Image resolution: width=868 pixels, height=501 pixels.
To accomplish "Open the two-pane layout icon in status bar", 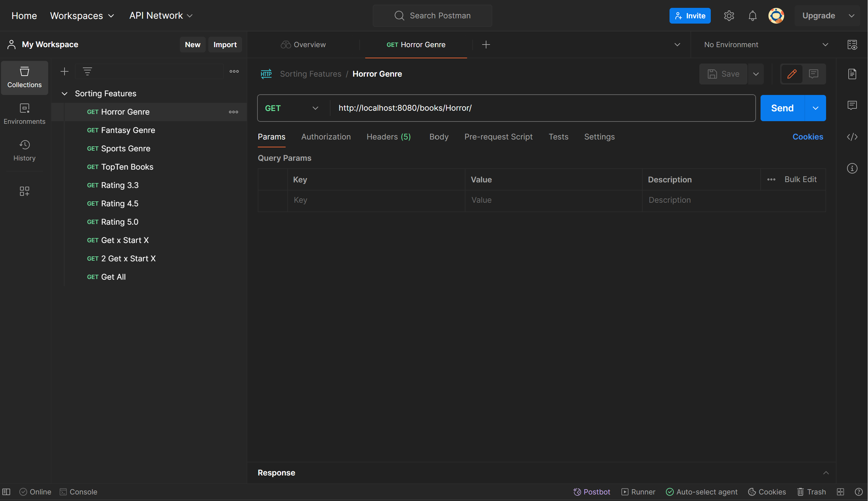I will (840, 492).
